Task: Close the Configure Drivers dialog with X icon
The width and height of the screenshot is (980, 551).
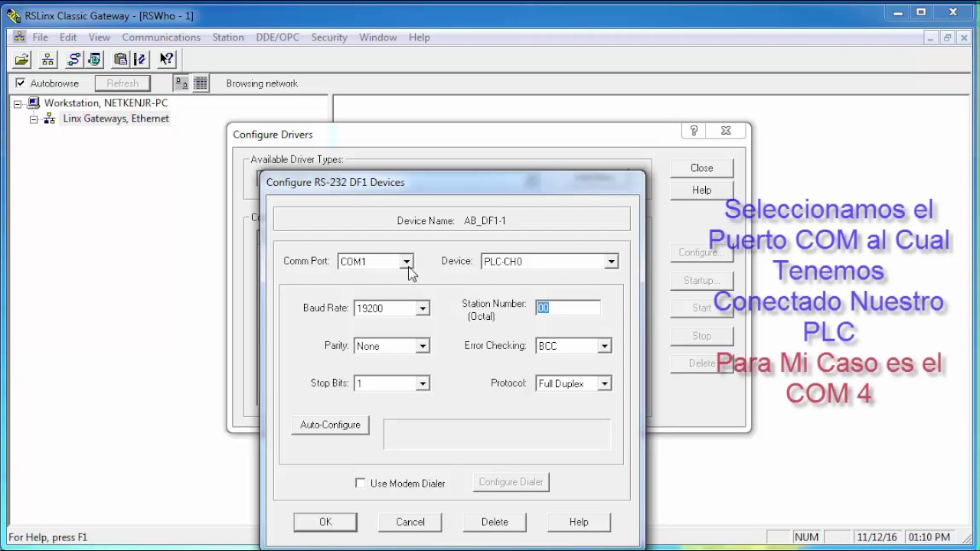Action: pyautogui.click(x=726, y=131)
